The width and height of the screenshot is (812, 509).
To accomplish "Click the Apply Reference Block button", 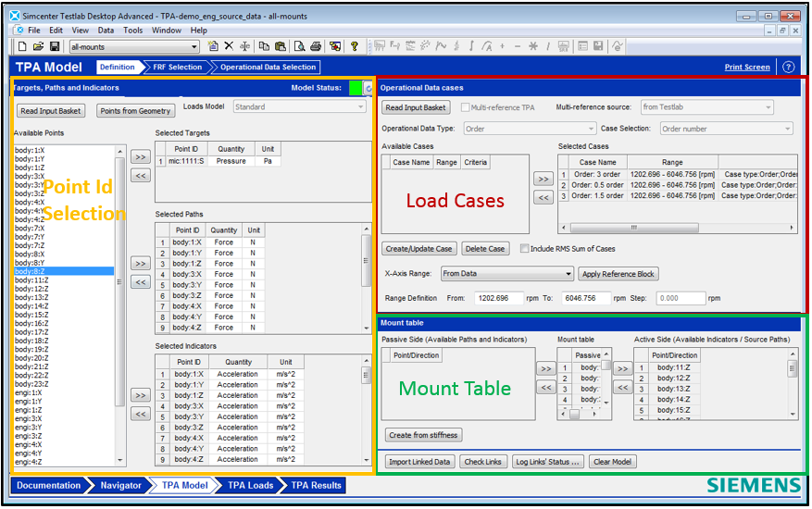I will click(x=618, y=274).
